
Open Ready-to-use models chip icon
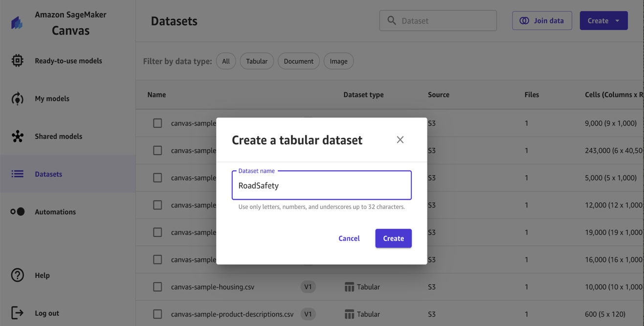click(18, 61)
